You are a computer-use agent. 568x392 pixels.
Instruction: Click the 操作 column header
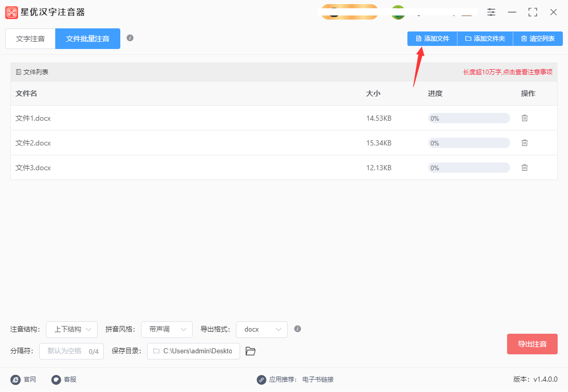(x=528, y=93)
